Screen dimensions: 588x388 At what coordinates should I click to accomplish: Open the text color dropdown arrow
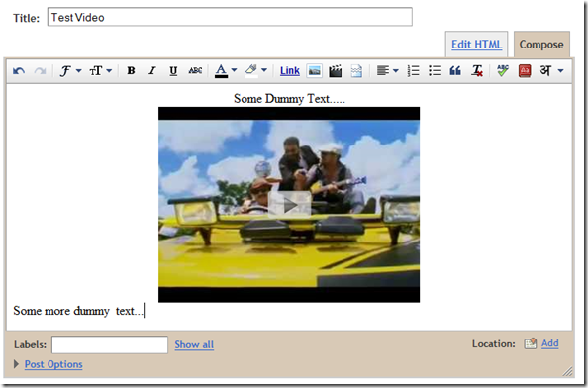[x=234, y=70]
